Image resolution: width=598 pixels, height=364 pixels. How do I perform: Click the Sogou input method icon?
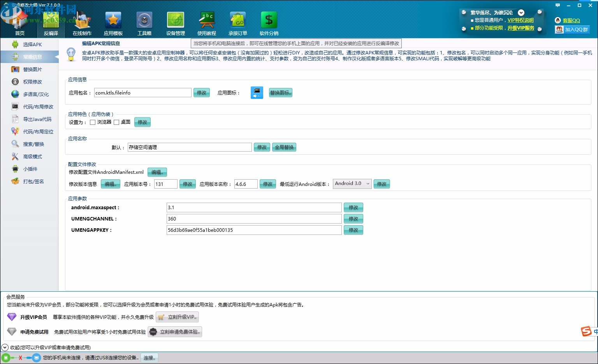pyautogui.click(x=586, y=331)
